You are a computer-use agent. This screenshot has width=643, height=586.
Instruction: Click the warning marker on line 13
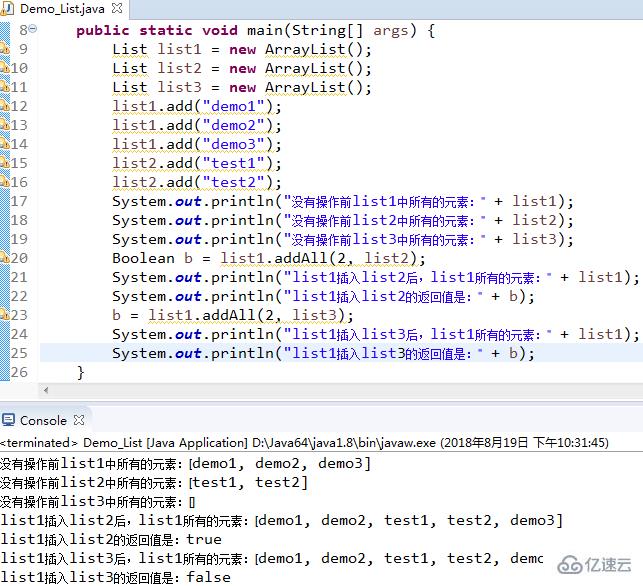tap(5, 125)
